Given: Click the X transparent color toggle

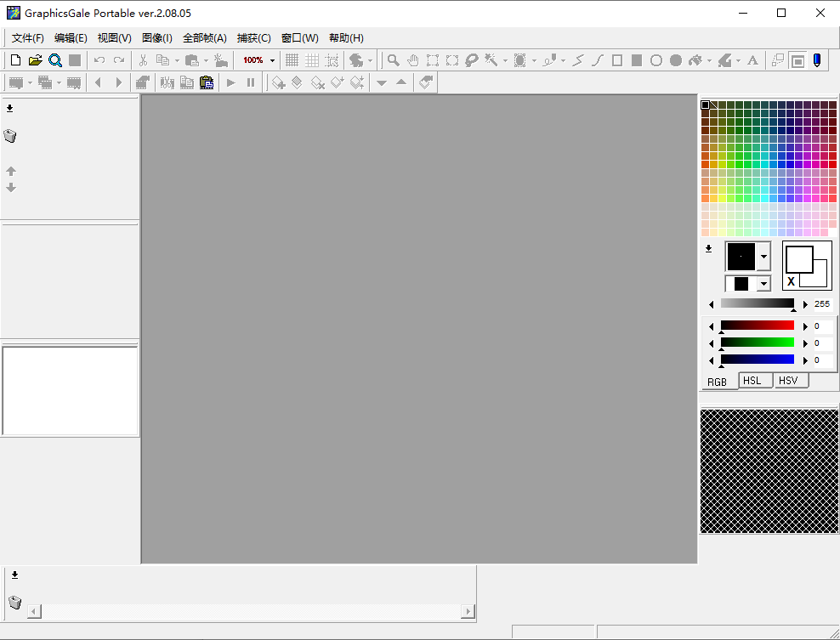Looking at the screenshot, I should click(x=791, y=281).
